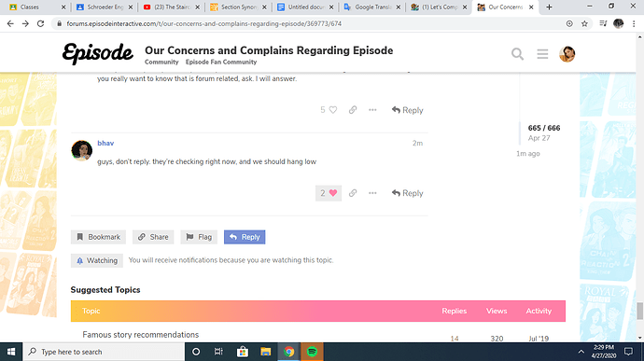644x361 pixels.
Task: Open the taskbar clock showing 2:29 PM
Action: pos(604,352)
